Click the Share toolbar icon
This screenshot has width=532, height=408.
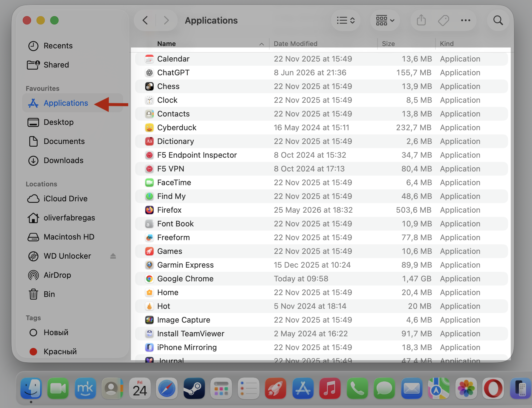421,20
